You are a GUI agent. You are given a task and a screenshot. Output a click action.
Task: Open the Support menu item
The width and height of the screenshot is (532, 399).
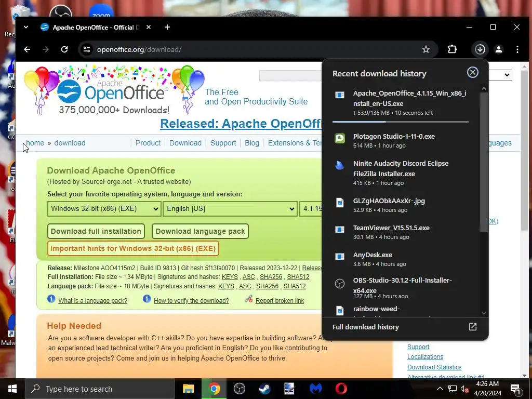[223, 143]
